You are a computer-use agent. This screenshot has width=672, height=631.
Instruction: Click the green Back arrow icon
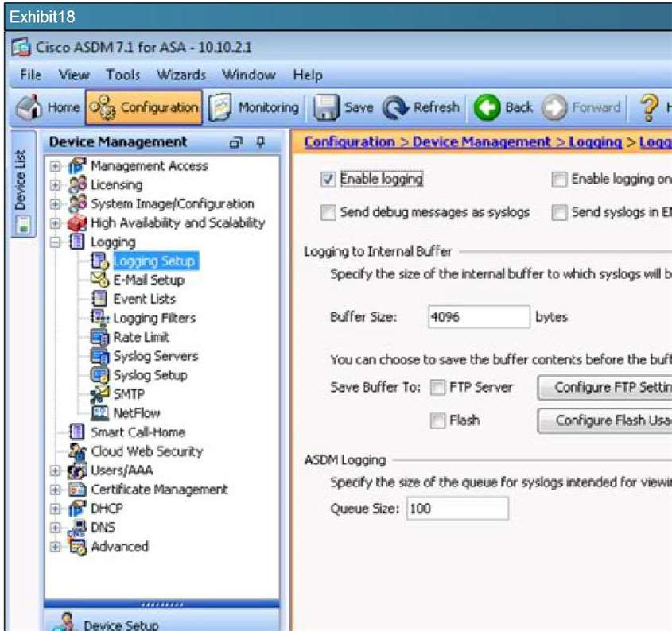pos(487,107)
